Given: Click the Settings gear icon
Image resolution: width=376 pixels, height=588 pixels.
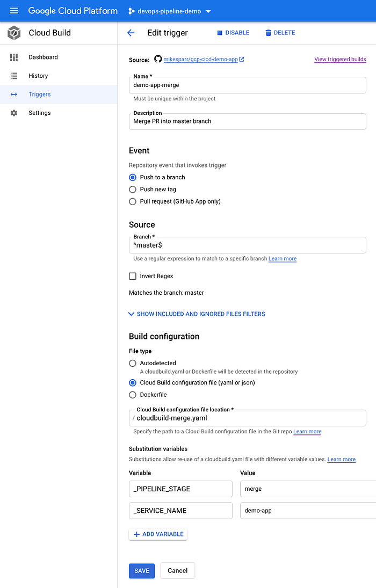Looking at the screenshot, I should pyautogui.click(x=14, y=113).
